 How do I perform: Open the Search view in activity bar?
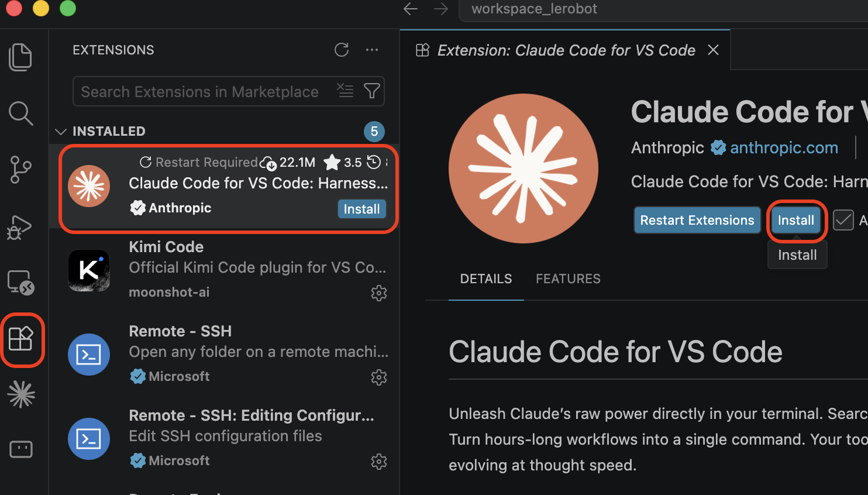[x=20, y=113]
